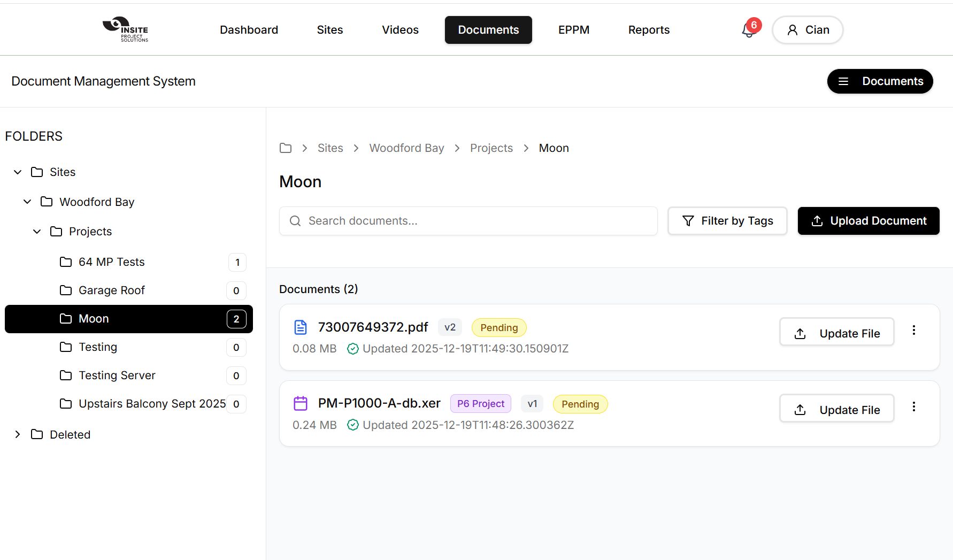The height and width of the screenshot is (560, 953).
Task: Click the verified checkmark on 73007649372.pdf
Action: [x=352, y=349]
